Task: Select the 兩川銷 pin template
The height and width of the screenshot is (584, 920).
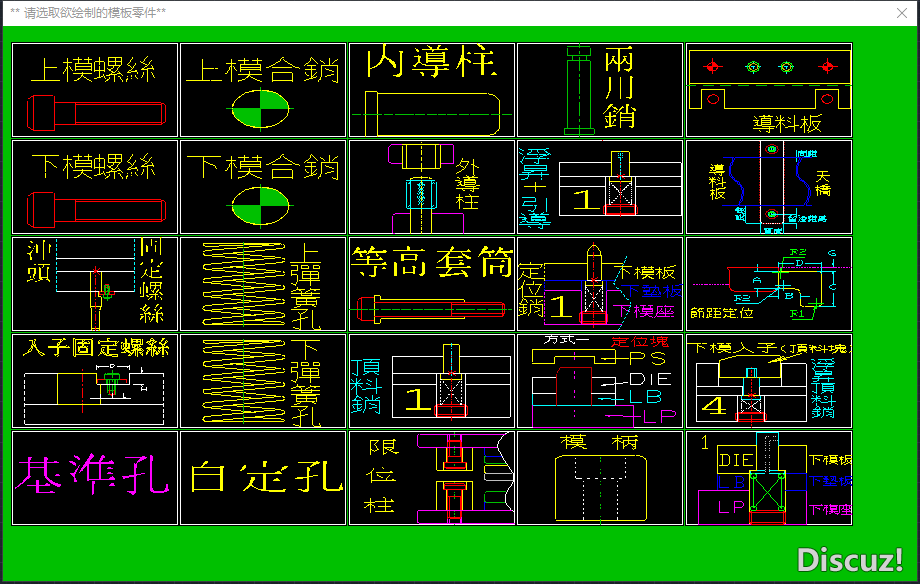Action: click(600, 90)
